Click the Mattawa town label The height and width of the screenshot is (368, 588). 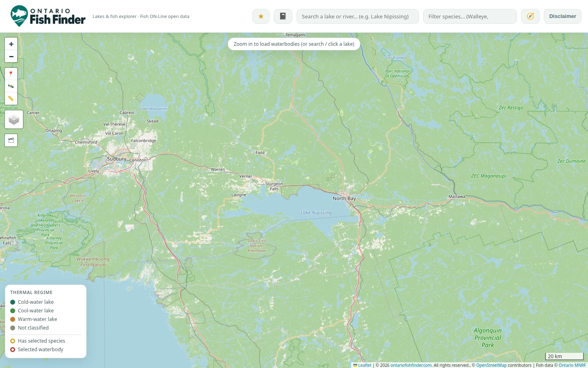click(457, 197)
